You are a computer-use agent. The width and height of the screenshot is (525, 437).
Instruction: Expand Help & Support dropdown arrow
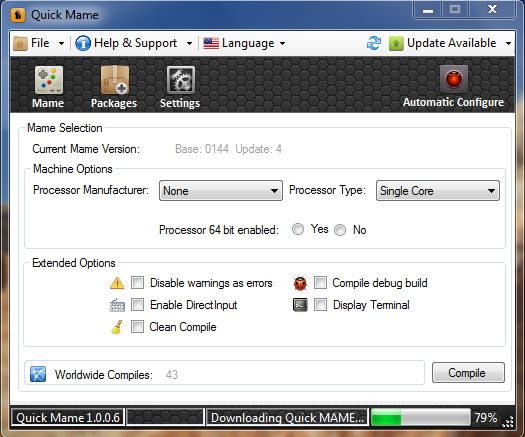click(x=190, y=44)
